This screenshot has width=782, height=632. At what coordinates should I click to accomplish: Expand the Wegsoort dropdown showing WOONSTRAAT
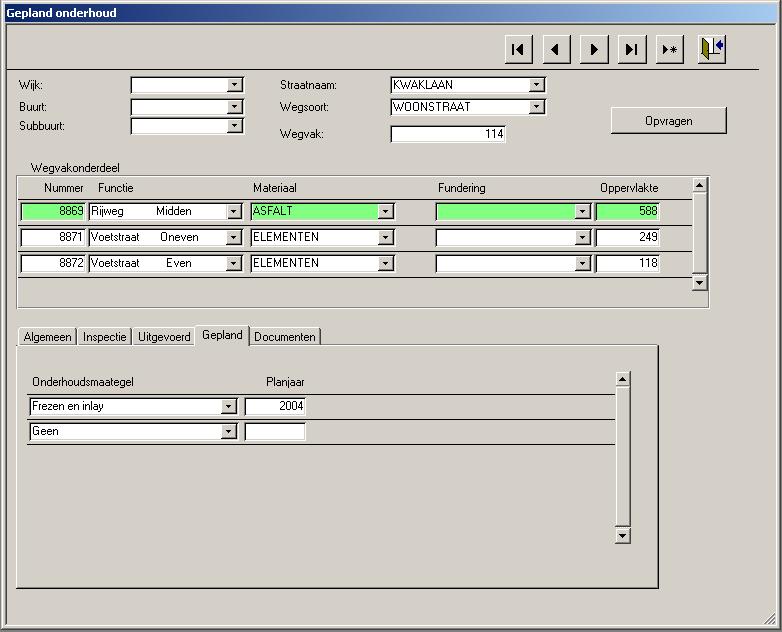(537, 106)
